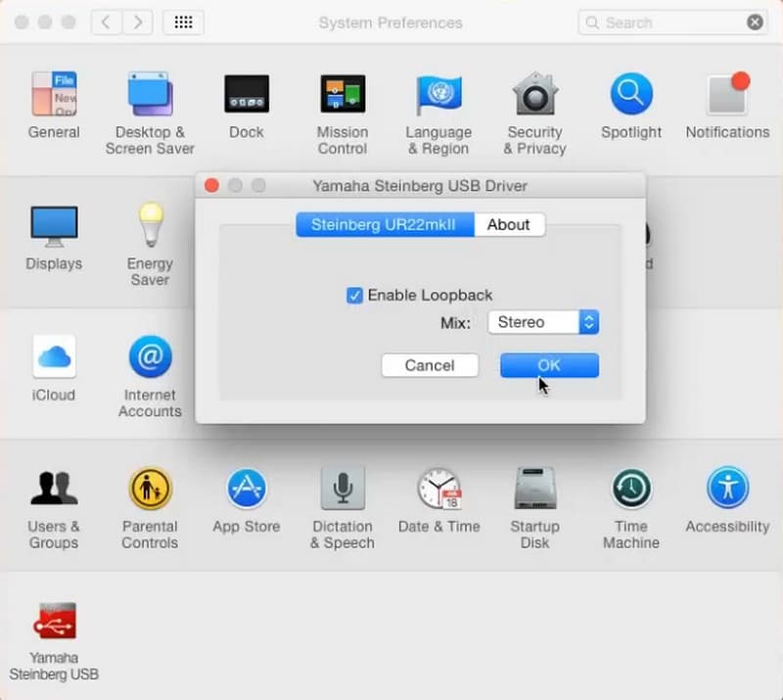Close the Yamaha Steinberg USB Driver window
The image size is (783, 700).
[211, 185]
